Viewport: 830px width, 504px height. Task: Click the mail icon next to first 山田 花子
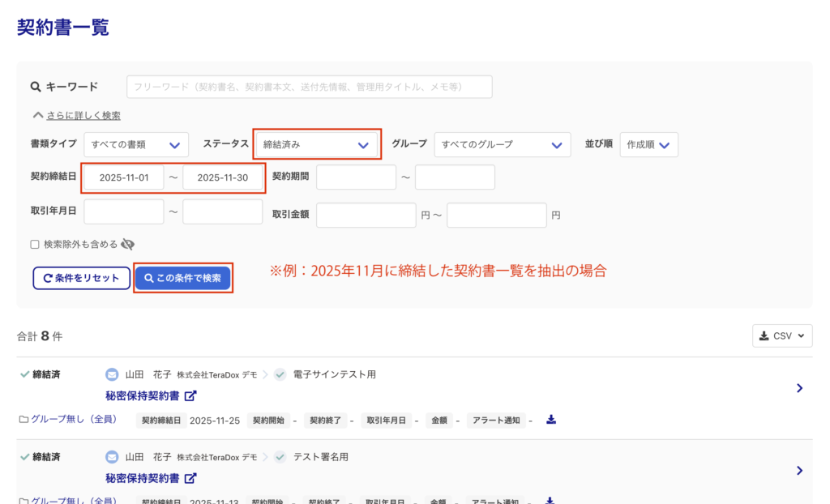pyautogui.click(x=112, y=374)
